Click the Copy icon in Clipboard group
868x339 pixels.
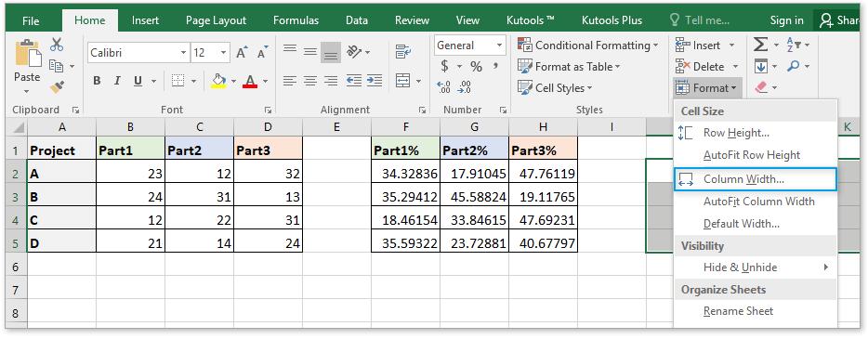click(56, 66)
